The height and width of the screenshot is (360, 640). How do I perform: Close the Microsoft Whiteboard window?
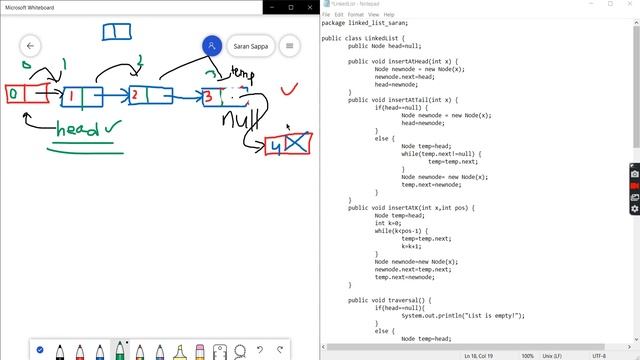click(310, 7)
